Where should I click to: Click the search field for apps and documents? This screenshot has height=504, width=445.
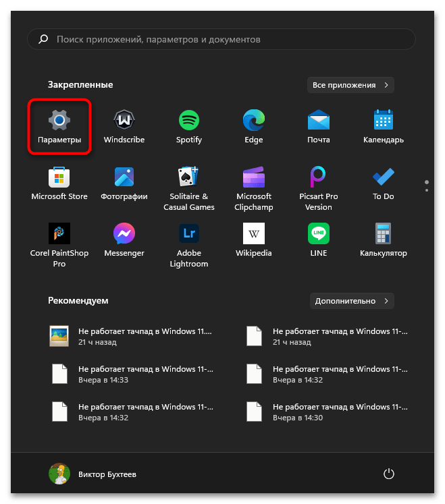click(x=221, y=39)
